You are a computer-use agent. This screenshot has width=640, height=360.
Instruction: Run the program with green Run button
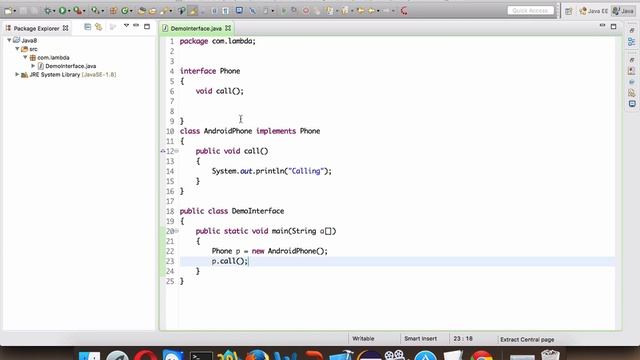[62, 11]
